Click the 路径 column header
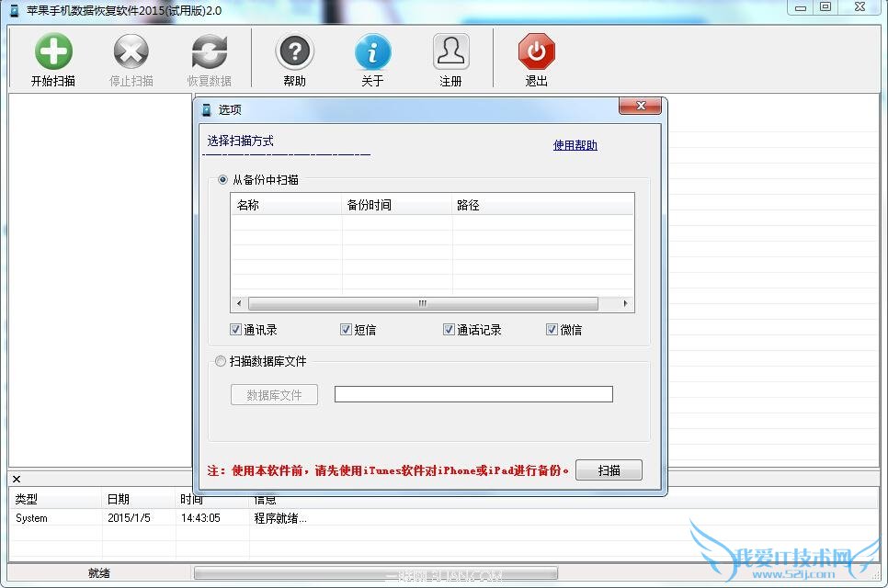The image size is (888, 588). 543,205
